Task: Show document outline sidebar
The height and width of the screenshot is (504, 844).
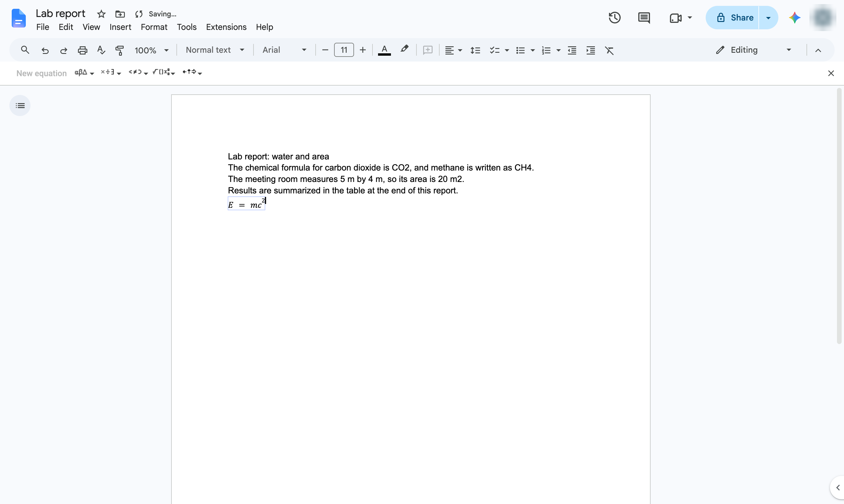Action: (20, 105)
